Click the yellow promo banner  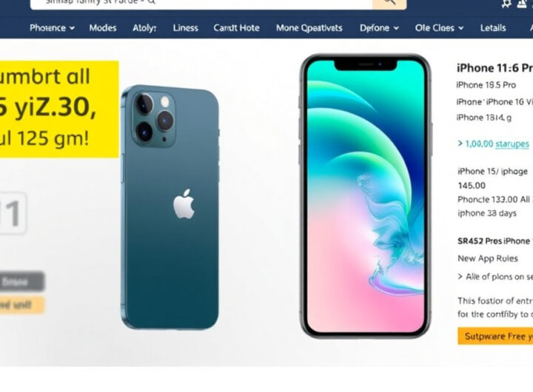(59, 109)
